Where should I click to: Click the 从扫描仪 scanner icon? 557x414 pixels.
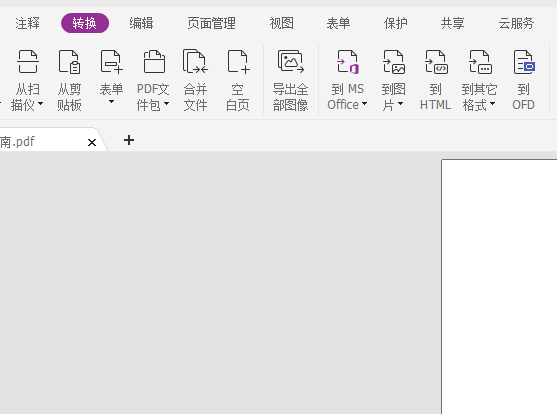click(x=27, y=62)
